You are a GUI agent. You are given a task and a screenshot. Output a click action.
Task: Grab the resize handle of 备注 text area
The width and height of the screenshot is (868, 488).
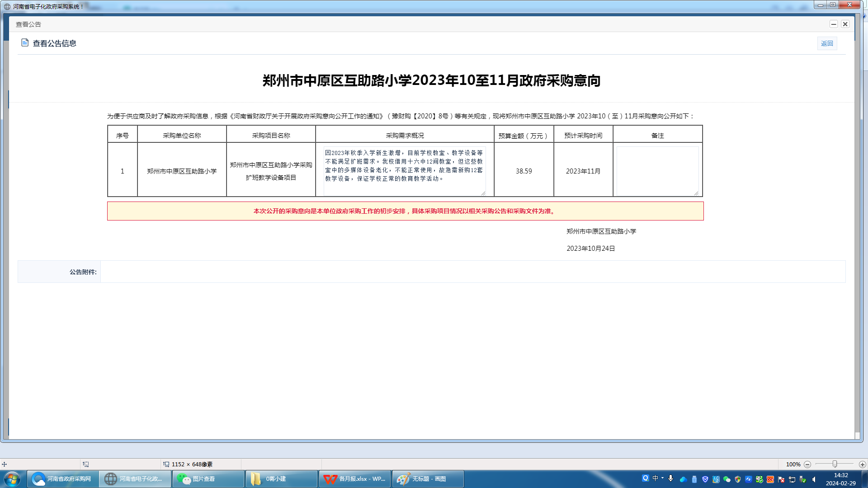(x=696, y=193)
